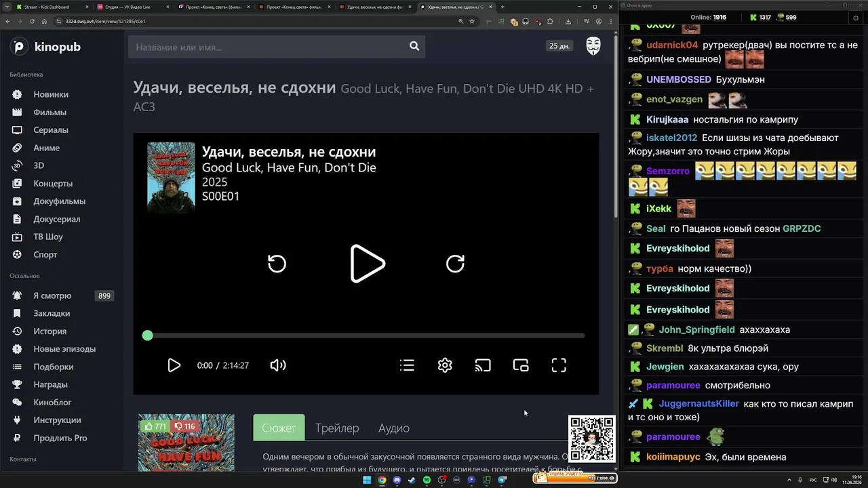Screen dimensions: 868x488
Task: Click the 116 dislikes button
Action: 184,426
